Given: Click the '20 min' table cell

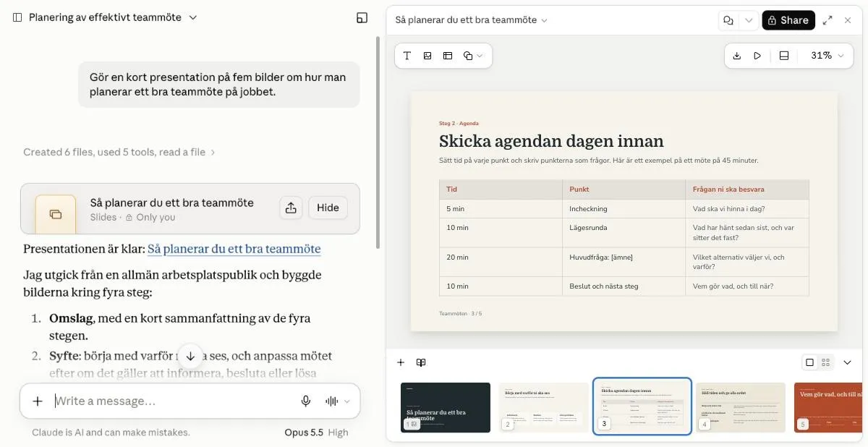Looking at the screenshot, I should [x=501, y=262].
